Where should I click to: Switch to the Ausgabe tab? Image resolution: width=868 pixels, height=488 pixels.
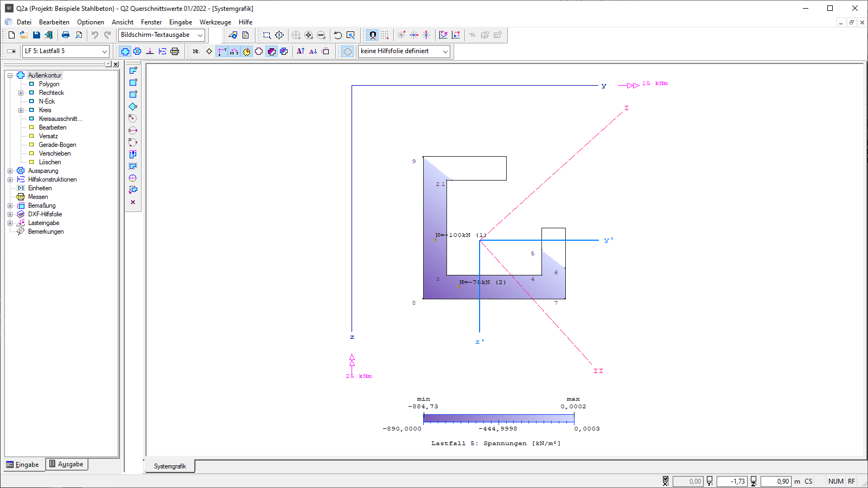[66, 464]
